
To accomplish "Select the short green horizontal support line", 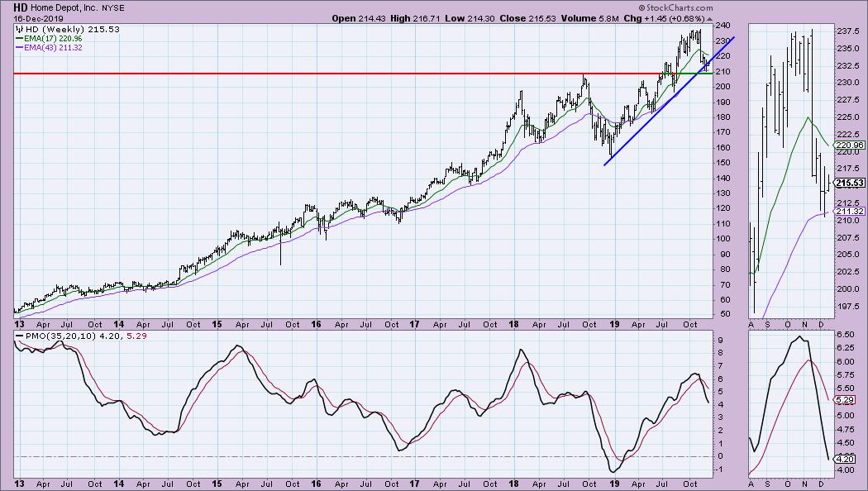I will [x=688, y=74].
